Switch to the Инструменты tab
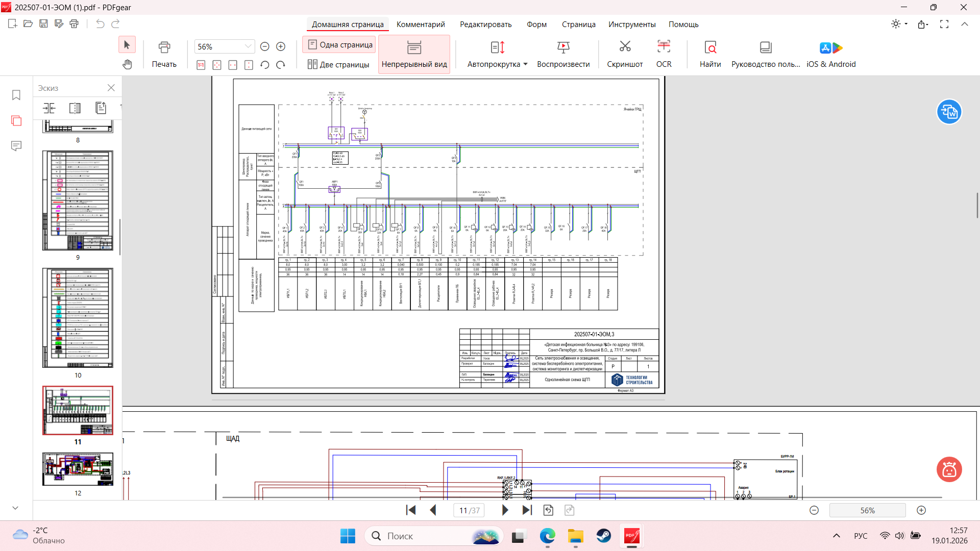This screenshot has height=551, width=980. click(x=631, y=24)
